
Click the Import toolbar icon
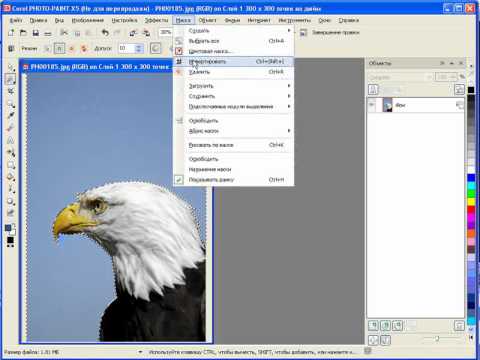pos(133,33)
